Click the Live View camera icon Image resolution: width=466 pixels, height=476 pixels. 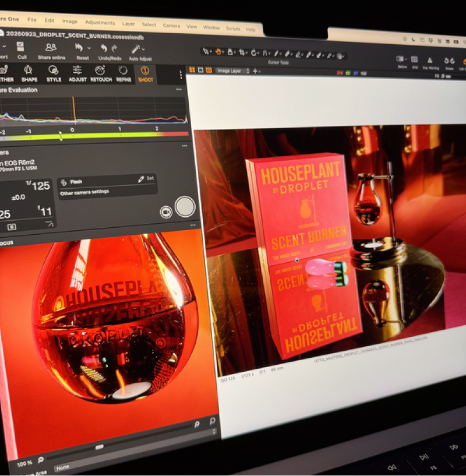tap(166, 212)
